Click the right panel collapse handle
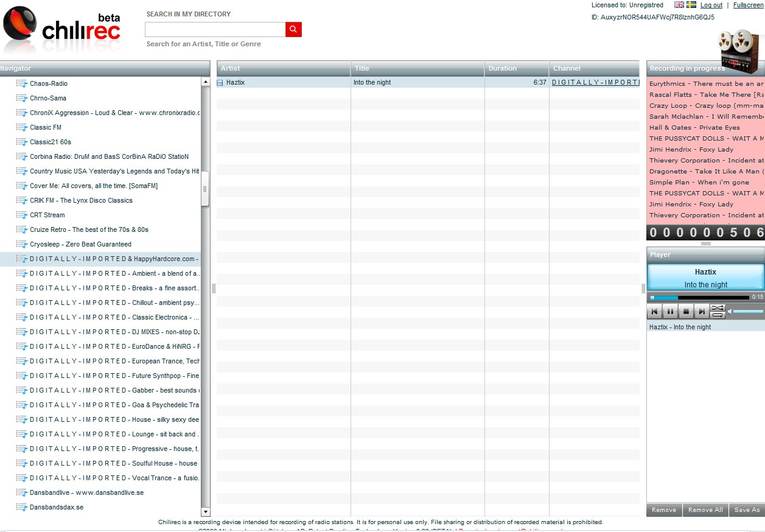765x532 pixels. click(x=643, y=288)
